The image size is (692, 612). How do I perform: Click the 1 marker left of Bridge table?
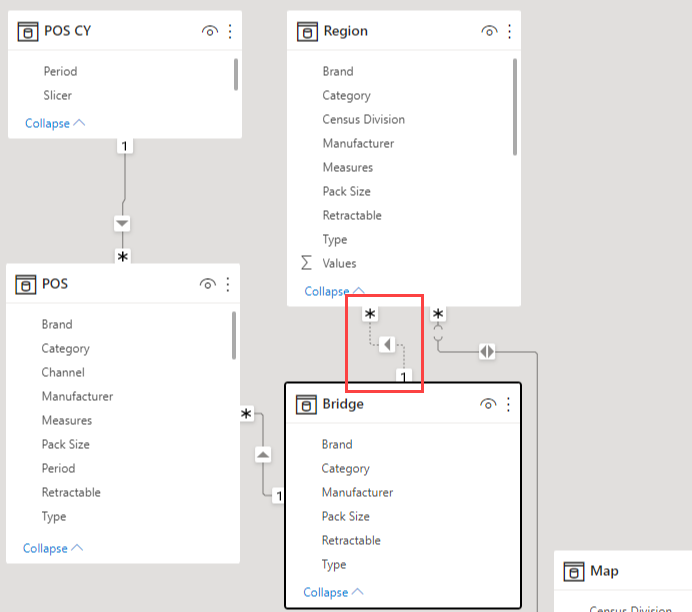pos(278,496)
